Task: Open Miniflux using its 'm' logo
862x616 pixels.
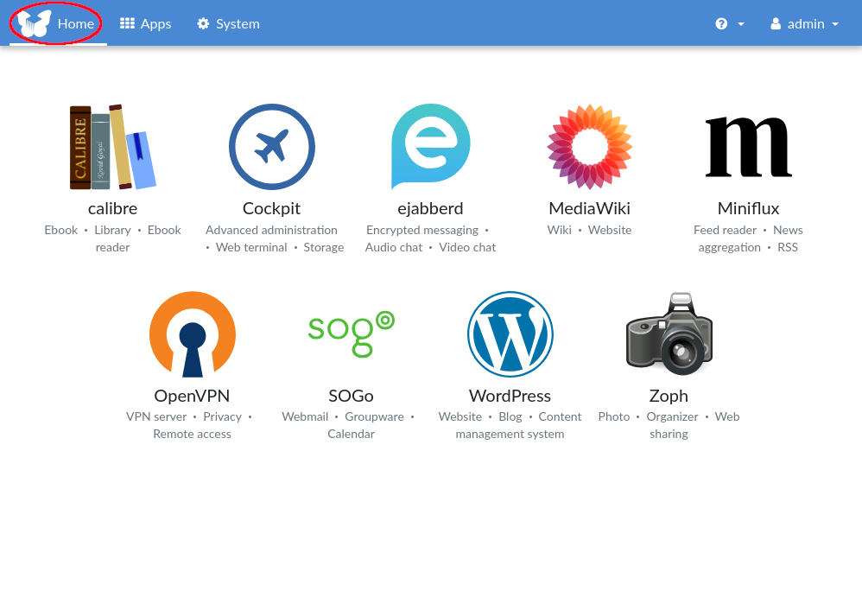Action: click(748, 147)
